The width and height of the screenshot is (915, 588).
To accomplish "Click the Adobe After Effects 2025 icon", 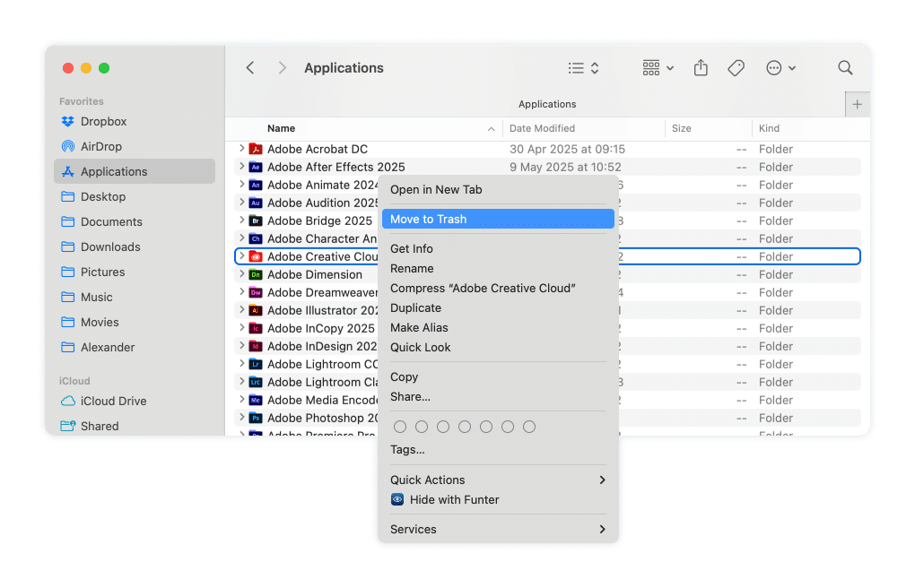I will (255, 167).
